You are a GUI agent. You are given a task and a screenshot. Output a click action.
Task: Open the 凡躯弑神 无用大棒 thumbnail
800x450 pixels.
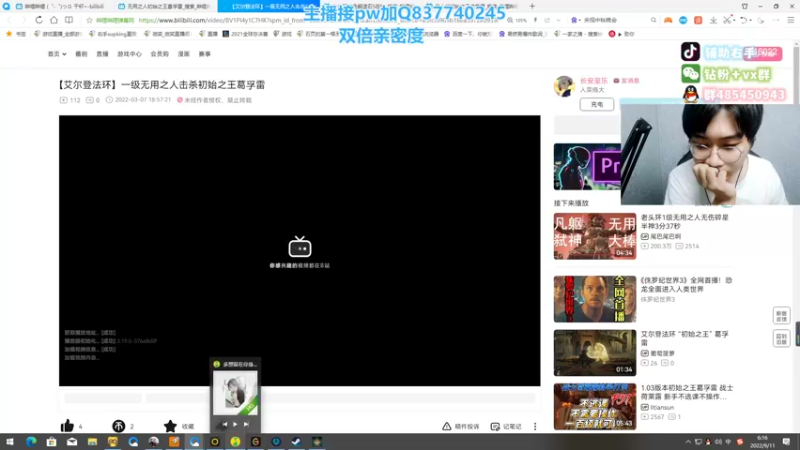point(595,236)
